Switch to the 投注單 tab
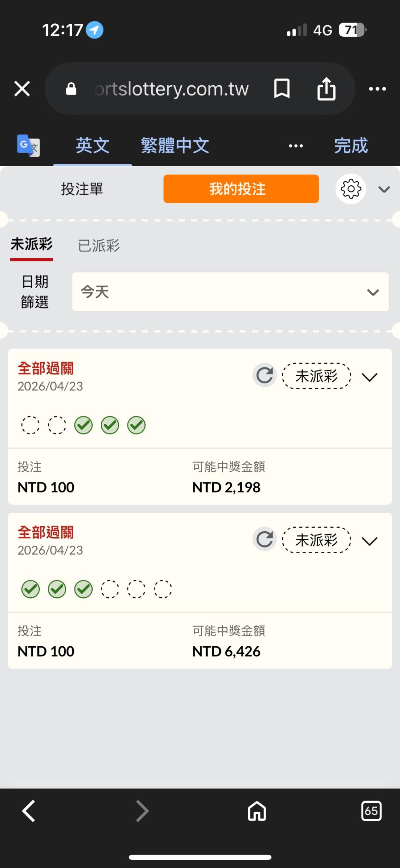 82,189
